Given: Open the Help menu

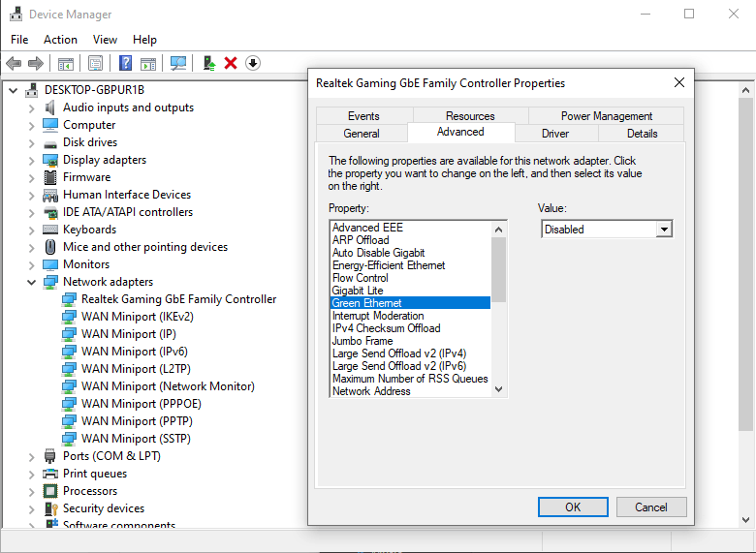Looking at the screenshot, I should click(x=144, y=40).
